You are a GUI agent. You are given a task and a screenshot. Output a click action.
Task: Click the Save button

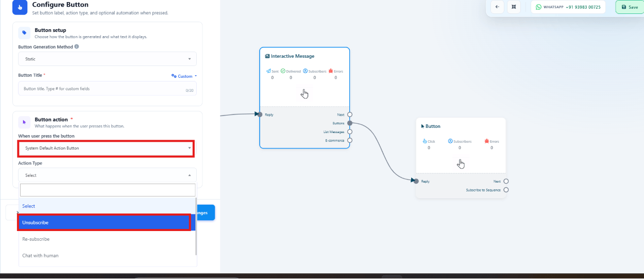click(x=630, y=7)
